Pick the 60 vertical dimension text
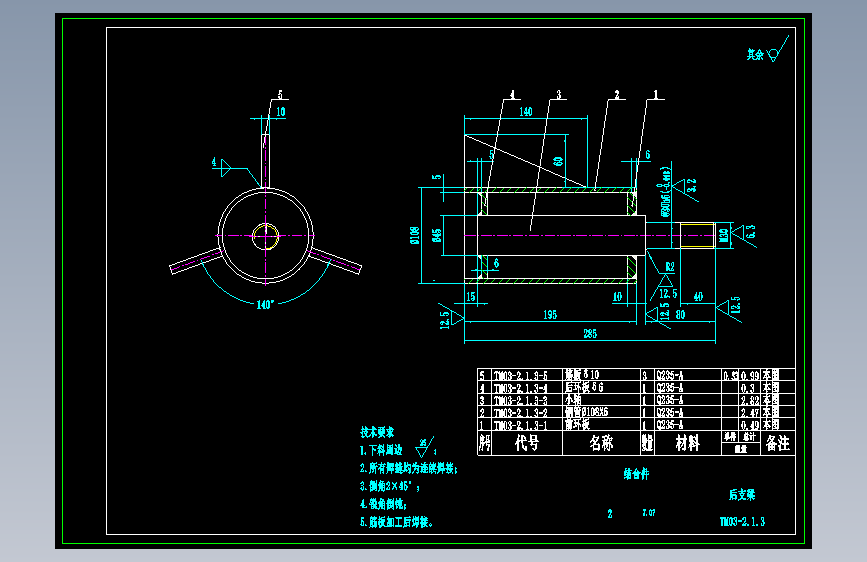 (558, 161)
